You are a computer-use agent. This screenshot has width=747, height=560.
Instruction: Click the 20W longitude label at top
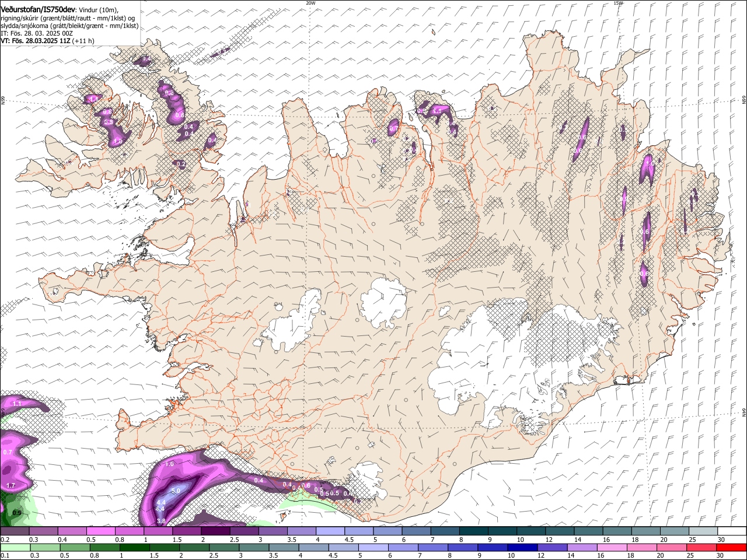click(310, 3)
